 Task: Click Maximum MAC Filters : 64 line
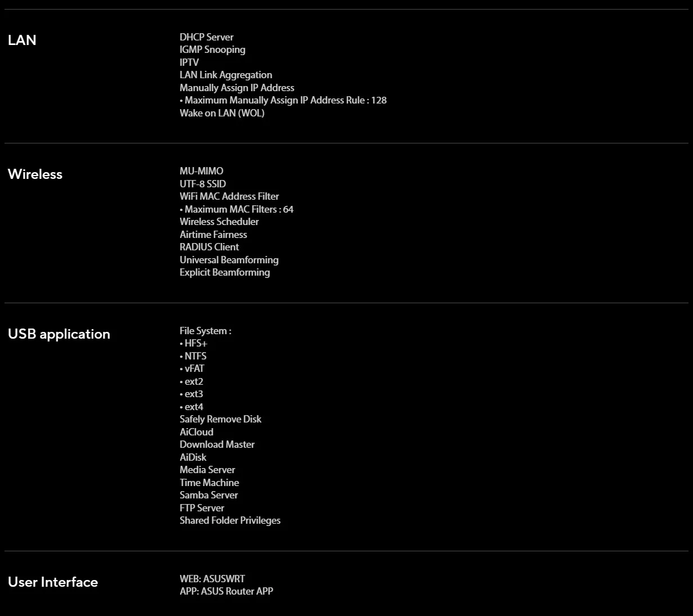click(x=236, y=209)
